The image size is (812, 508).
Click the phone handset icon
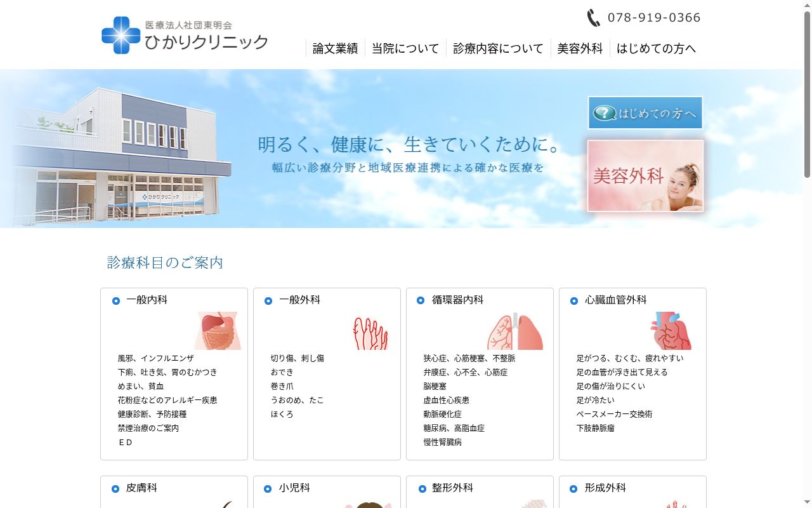pos(593,18)
